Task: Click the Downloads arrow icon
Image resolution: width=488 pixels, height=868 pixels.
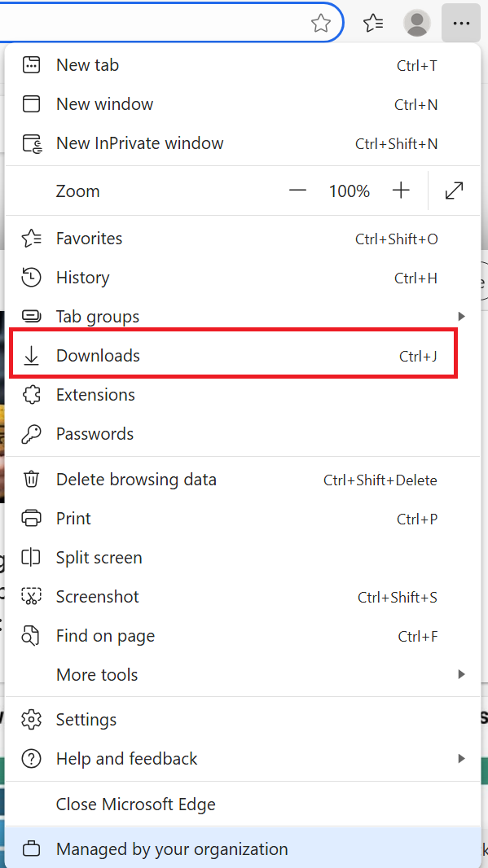Action: [x=32, y=356]
